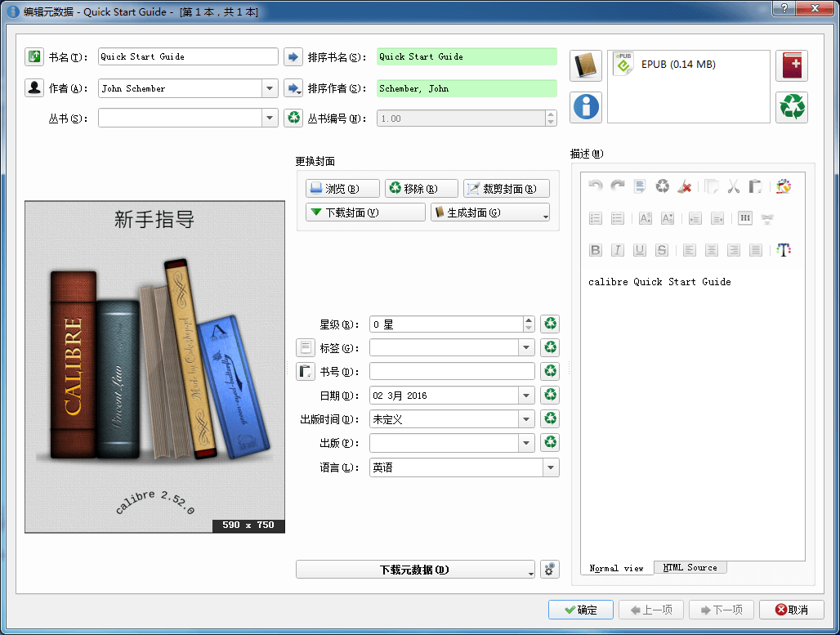Clear the rating with its recycle icon
The image size is (840, 635).
[x=550, y=324]
